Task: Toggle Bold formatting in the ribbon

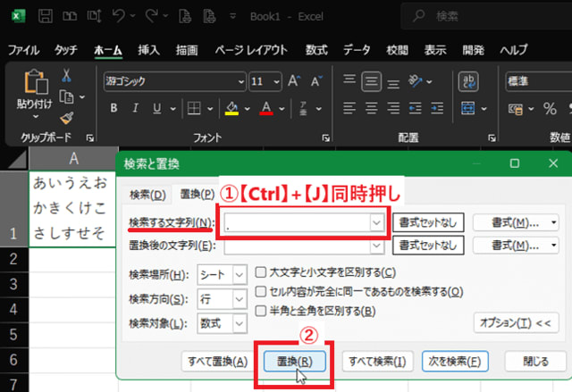Action: (x=114, y=108)
